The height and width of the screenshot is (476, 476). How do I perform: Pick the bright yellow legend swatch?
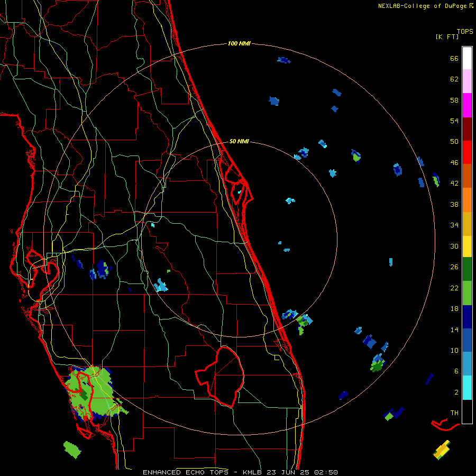[467, 246]
